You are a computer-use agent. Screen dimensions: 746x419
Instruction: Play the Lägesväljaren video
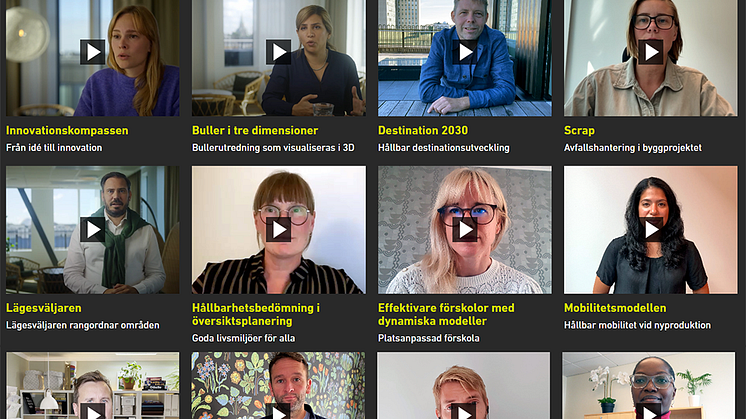[x=93, y=230]
